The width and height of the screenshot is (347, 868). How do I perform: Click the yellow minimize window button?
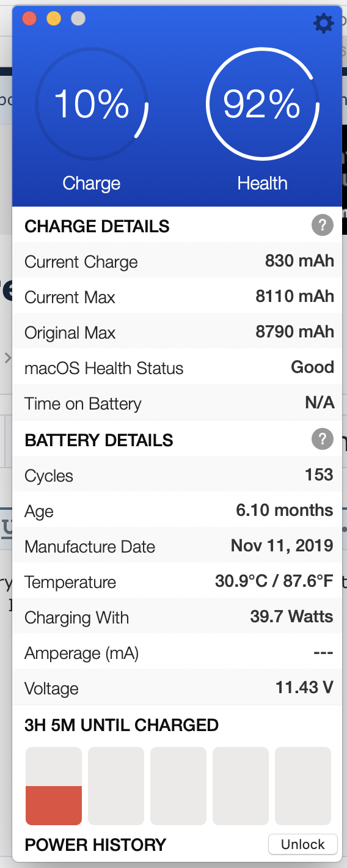pyautogui.click(x=54, y=18)
